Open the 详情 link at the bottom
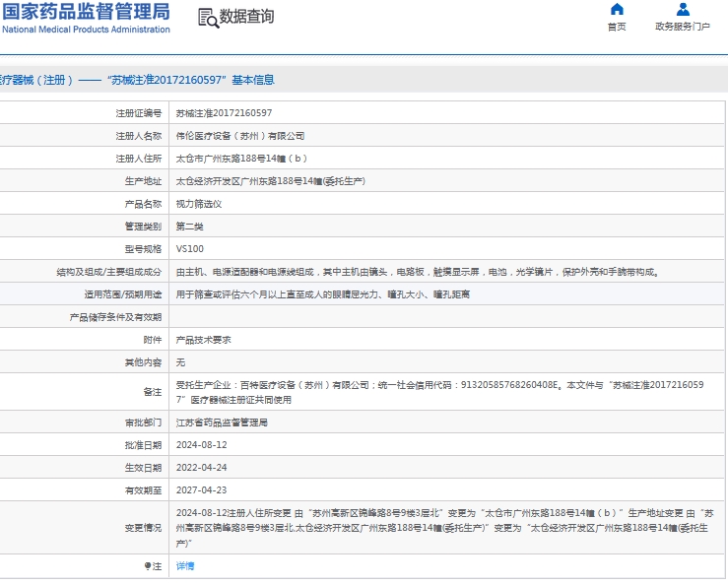Screen dimensions: 728x585 (185, 566)
